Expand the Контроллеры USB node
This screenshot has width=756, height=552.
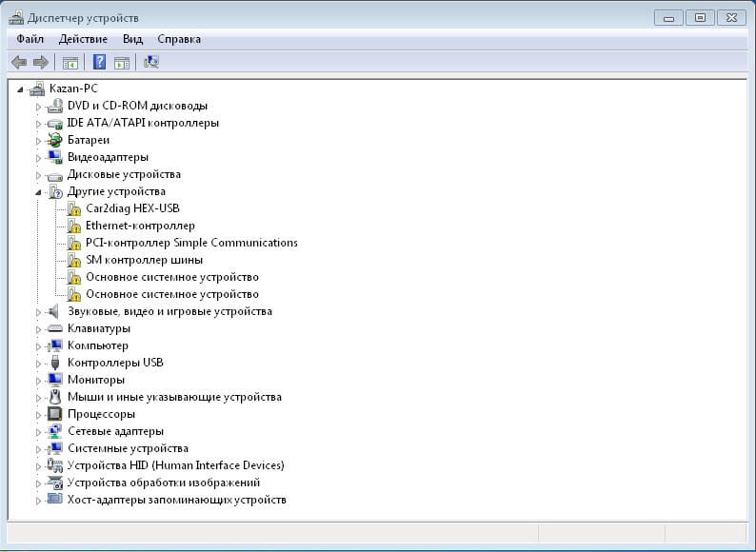39,363
